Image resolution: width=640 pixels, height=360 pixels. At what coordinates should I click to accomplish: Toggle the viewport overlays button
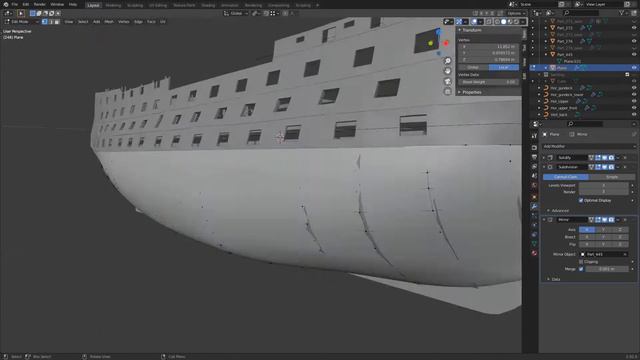point(474,22)
